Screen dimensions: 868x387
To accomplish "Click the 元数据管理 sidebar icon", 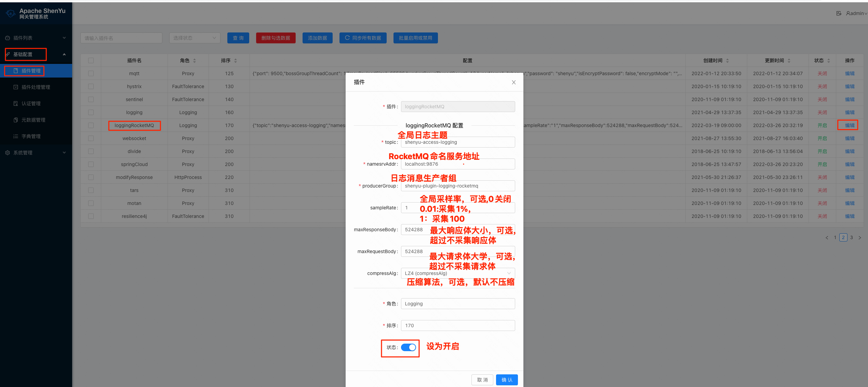I will [x=16, y=120].
